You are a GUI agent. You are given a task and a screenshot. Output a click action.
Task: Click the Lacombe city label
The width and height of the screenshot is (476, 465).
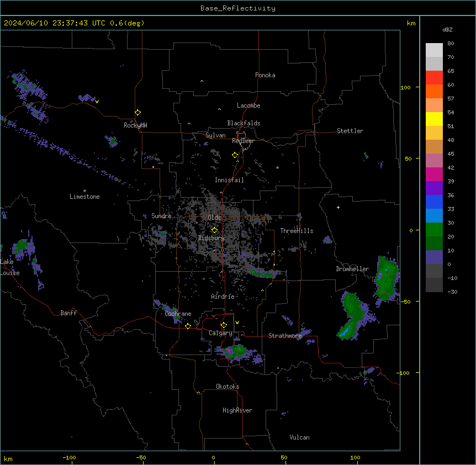pos(248,105)
